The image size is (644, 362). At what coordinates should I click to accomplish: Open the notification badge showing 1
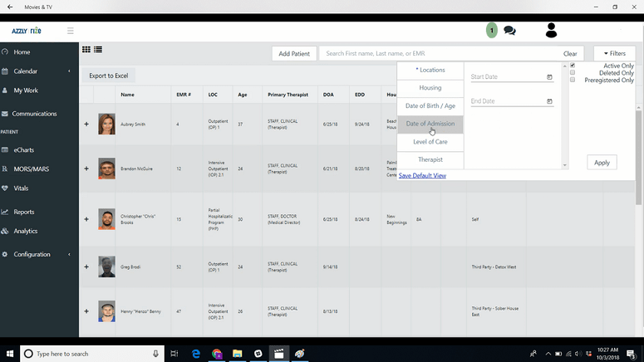point(492,31)
